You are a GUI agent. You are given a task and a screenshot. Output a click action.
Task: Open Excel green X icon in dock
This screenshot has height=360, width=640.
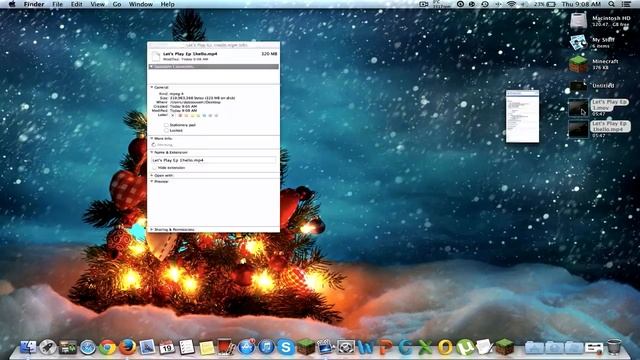tap(424, 347)
